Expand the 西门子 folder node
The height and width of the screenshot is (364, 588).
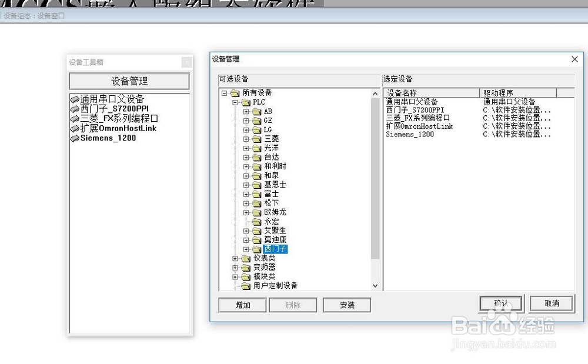pos(246,249)
